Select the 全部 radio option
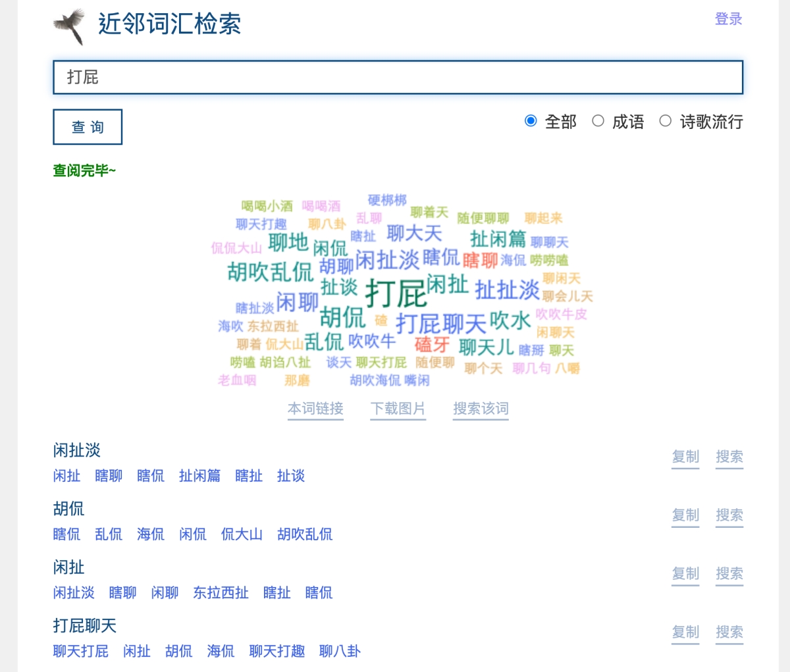 coord(531,121)
